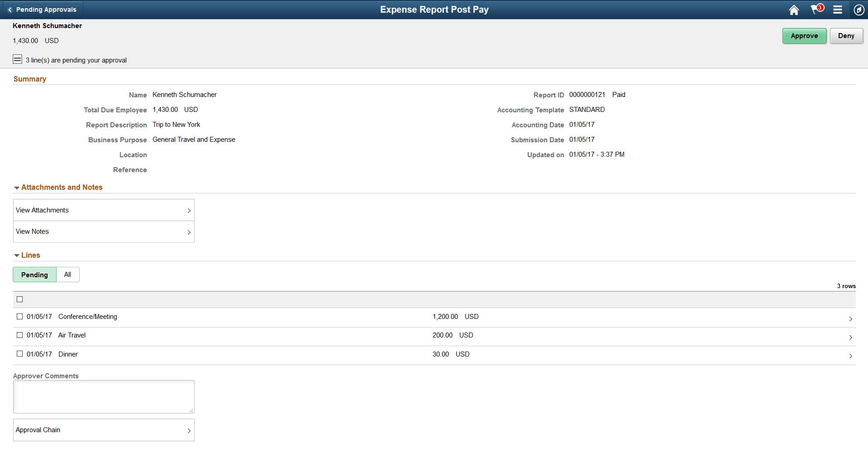The width and height of the screenshot is (868, 458).
Task: Open notifications via the flag icon
Action: (816, 10)
